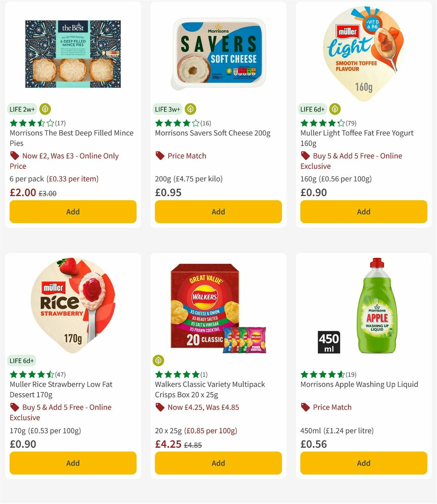The image size is (437, 504).
Task: Click the green eco leaf icon beside LIFE 2w+ badge
Action: point(45,109)
